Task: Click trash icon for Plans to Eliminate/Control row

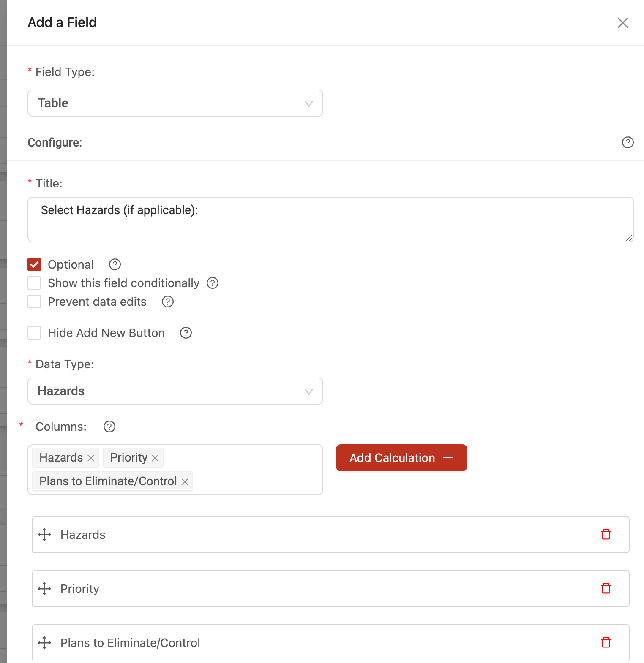Action: (606, 642)
